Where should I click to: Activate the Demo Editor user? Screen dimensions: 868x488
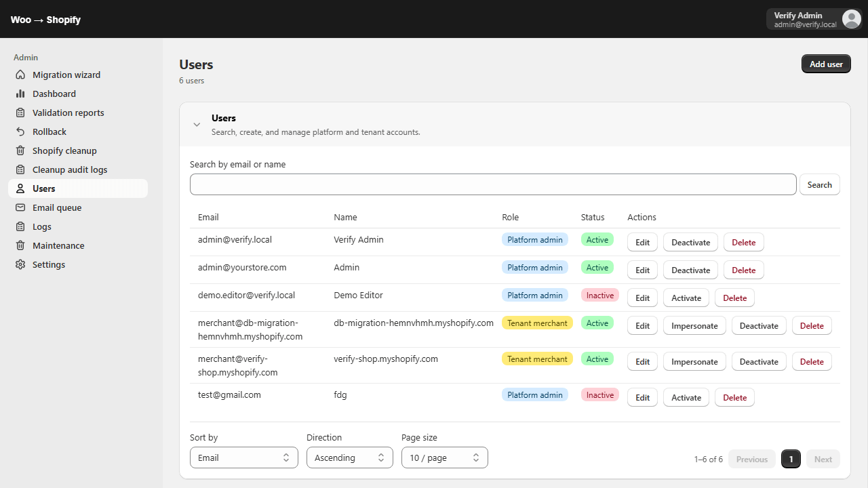pos(686,298)
